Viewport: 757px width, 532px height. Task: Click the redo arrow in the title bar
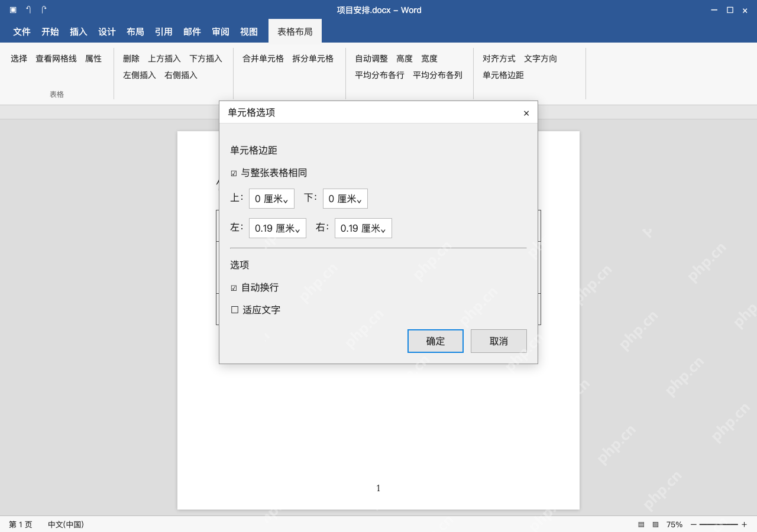44,10
